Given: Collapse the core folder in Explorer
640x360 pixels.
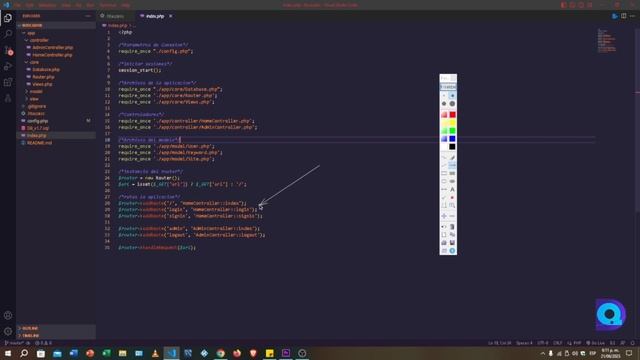Looking at the screenshot, I should pyautogui.click(x=34, y=62).
